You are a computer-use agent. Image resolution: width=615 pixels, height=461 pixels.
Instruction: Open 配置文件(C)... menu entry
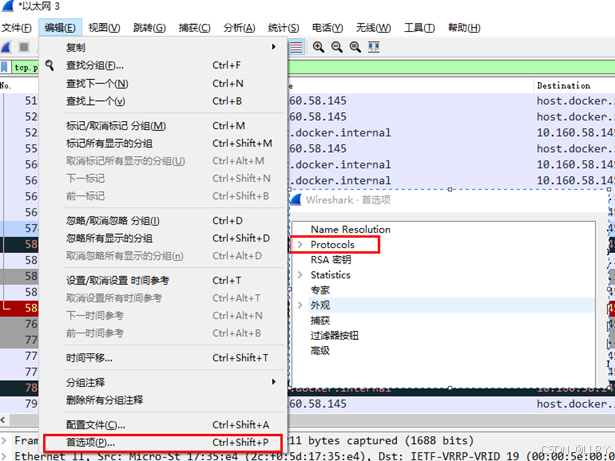point(163,425)
